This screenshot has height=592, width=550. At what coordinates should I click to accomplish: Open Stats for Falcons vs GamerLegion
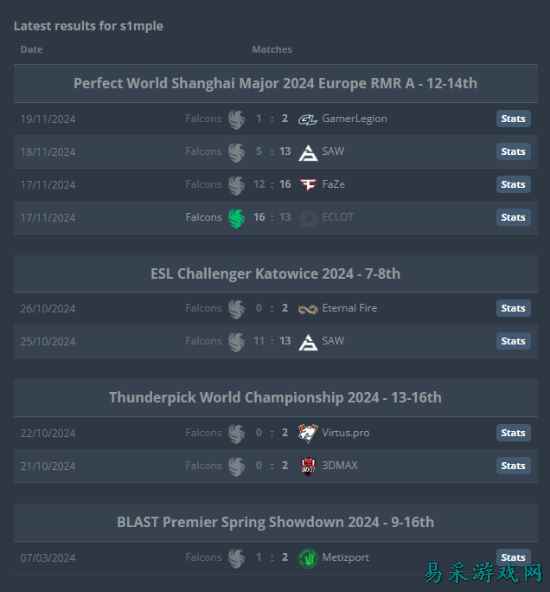click(x=513, y=119)
